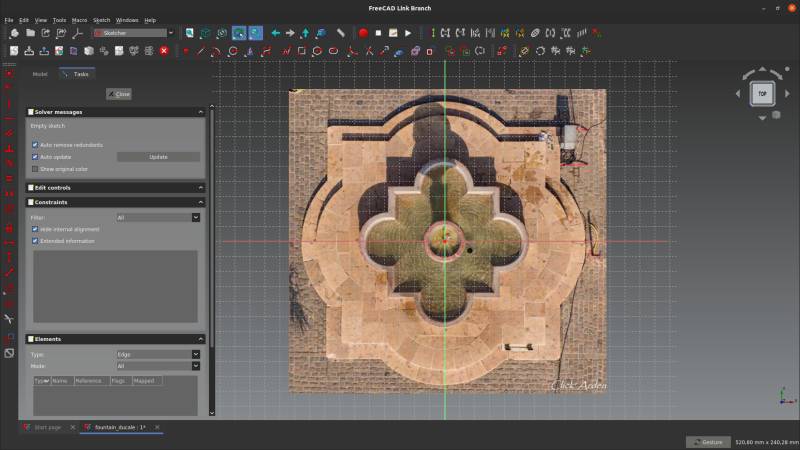Viewport: 800px width, 450px height.
Task: Open the Help menu
Action: click(x=150, y=20)
